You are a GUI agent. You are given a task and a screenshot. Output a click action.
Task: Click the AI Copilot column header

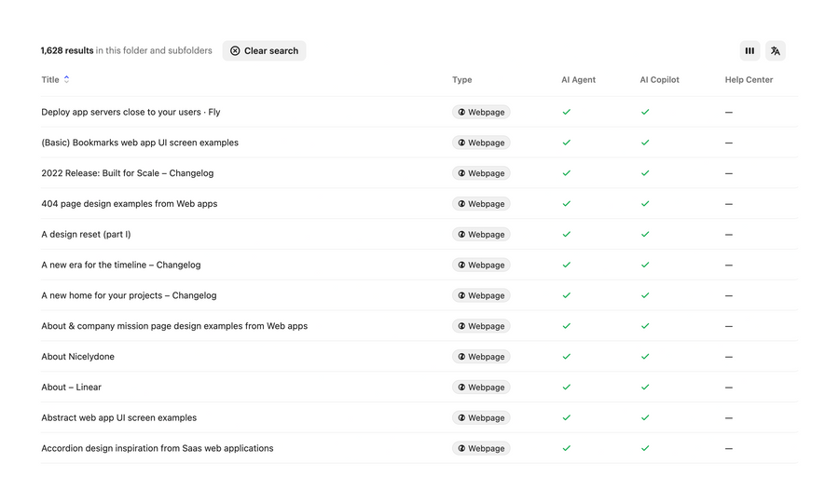659,79
